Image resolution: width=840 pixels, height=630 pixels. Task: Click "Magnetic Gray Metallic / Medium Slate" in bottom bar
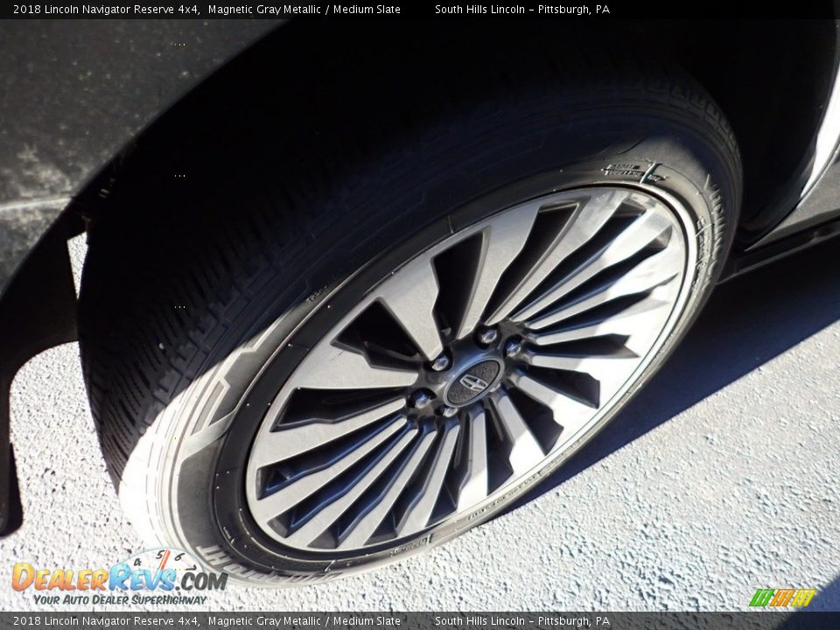point(304,621)
